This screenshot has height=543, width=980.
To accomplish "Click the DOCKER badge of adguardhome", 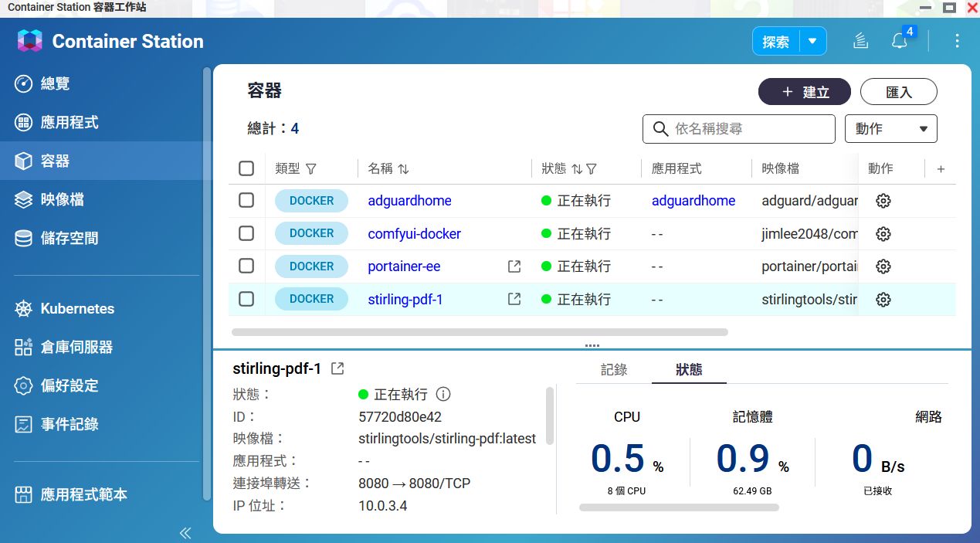I will (x=311, y=201).
